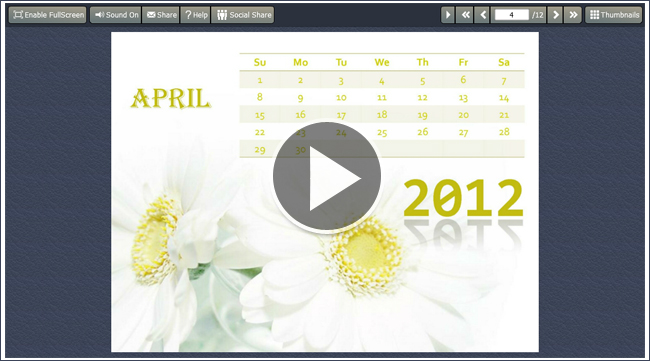
Task: Jump to the last page
Action: click(573, 15)
